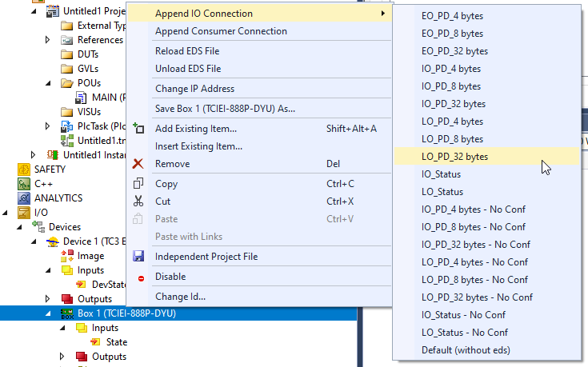Select the Image item under Device 1
Image resolution: width=588 pixels, height=367 pixels.
(x=90, y=256)
